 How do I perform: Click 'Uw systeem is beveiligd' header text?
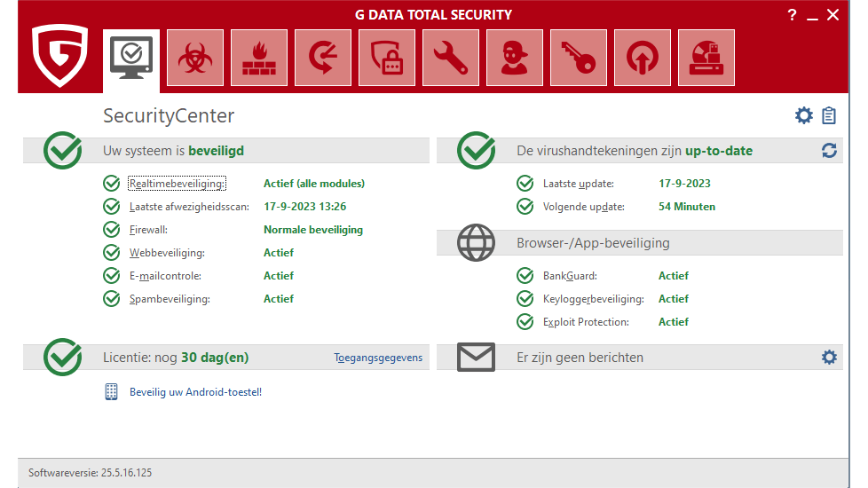pos(173,151)
